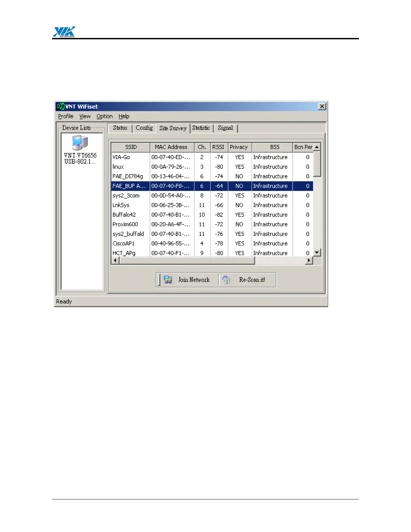Click MAC address 00-06-25-3B-...
This screenshot has height=532, width=411.
point(171,205)
